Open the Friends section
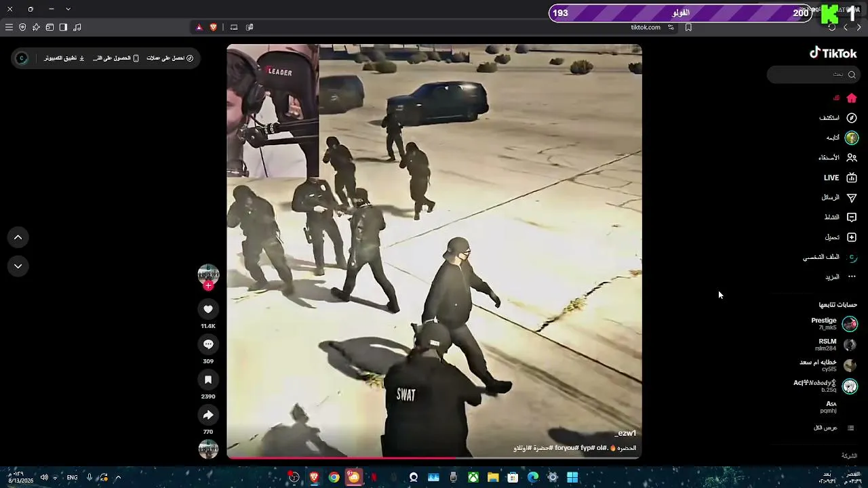The height and width of the screenshot is (488, 868). pos(837,158)
